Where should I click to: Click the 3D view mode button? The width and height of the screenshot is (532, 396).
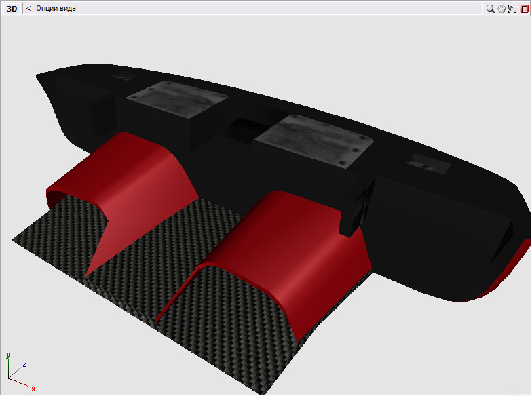point(12,9)
